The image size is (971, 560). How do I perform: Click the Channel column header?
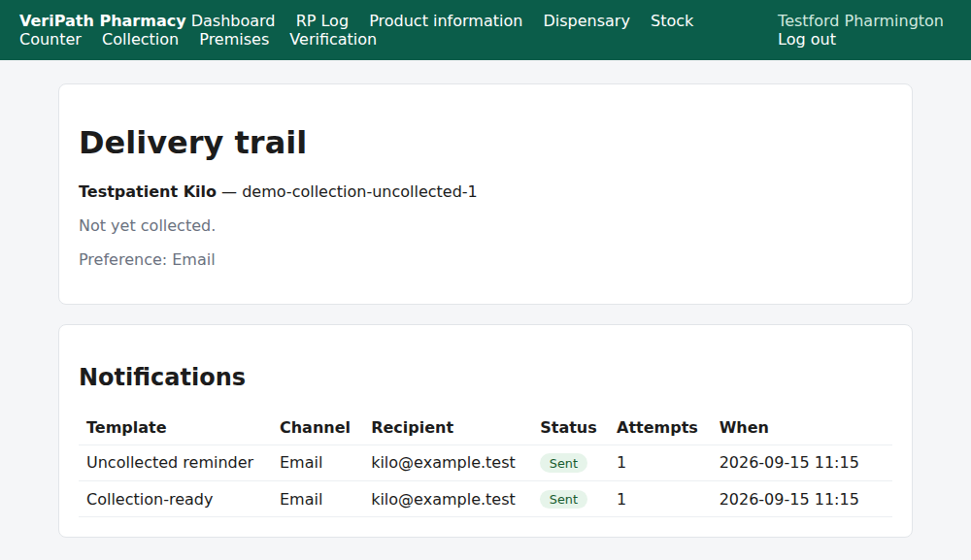point(315,428)
